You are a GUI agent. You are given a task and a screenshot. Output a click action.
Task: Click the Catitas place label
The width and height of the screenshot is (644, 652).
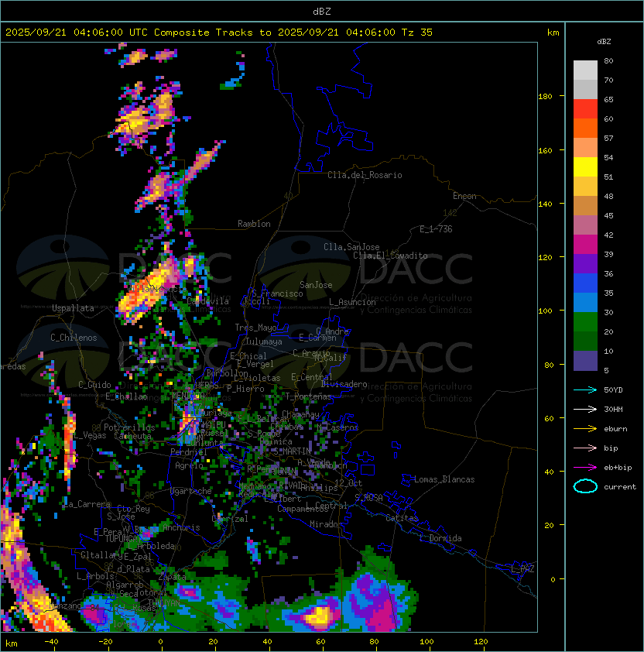point(402,518)
